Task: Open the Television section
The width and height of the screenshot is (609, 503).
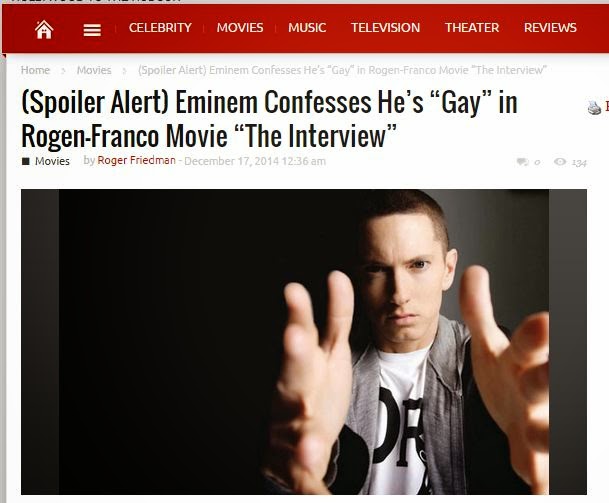Action: point(385,28)
